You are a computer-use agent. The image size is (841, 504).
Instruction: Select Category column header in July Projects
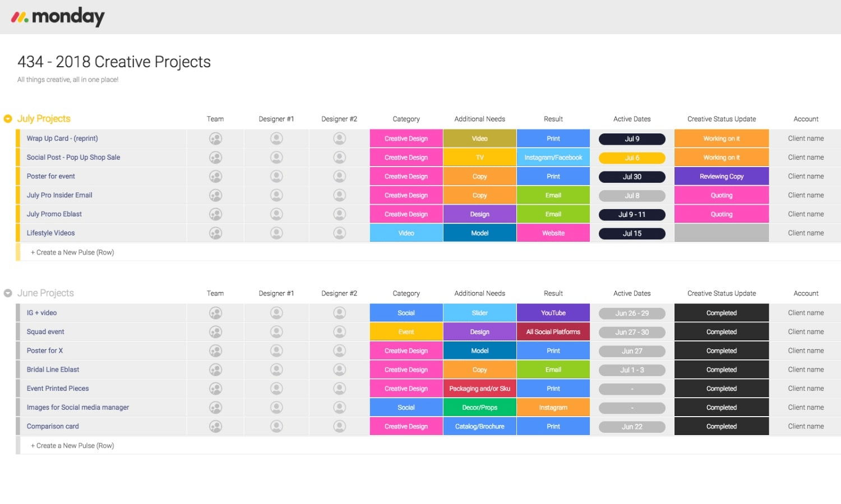(406, 119)
